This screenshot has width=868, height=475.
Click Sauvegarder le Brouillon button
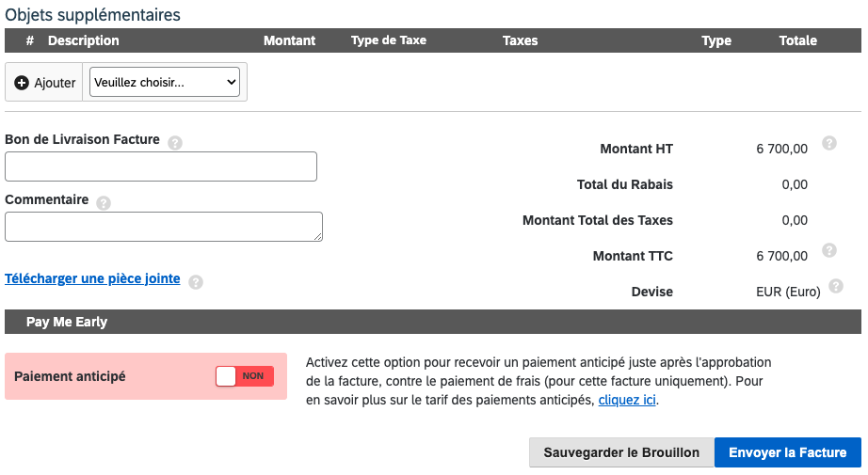[x=621, y=452]
